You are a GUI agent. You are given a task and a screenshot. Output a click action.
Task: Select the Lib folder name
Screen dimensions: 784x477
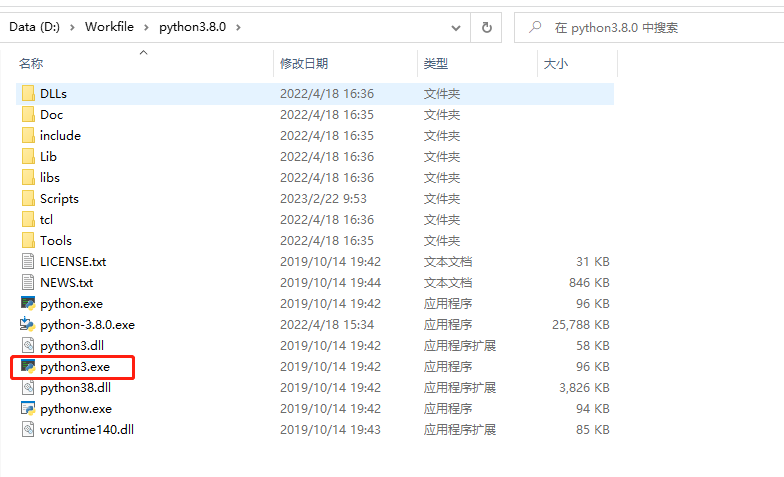(x=48, y=157)
